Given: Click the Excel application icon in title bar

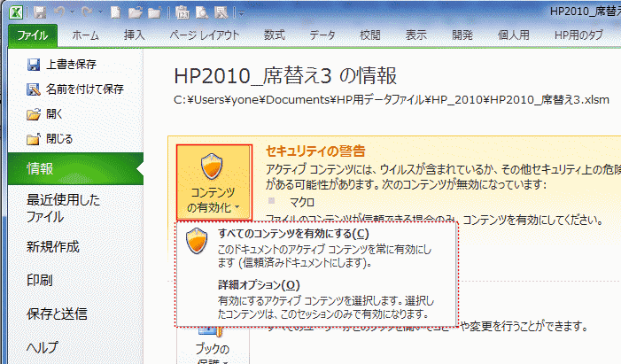Looking at the screenshot, I should click(16, 12).
